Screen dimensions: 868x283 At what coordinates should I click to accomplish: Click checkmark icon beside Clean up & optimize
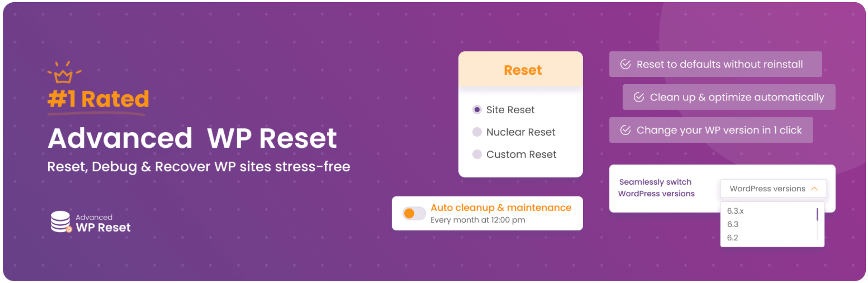639,97
